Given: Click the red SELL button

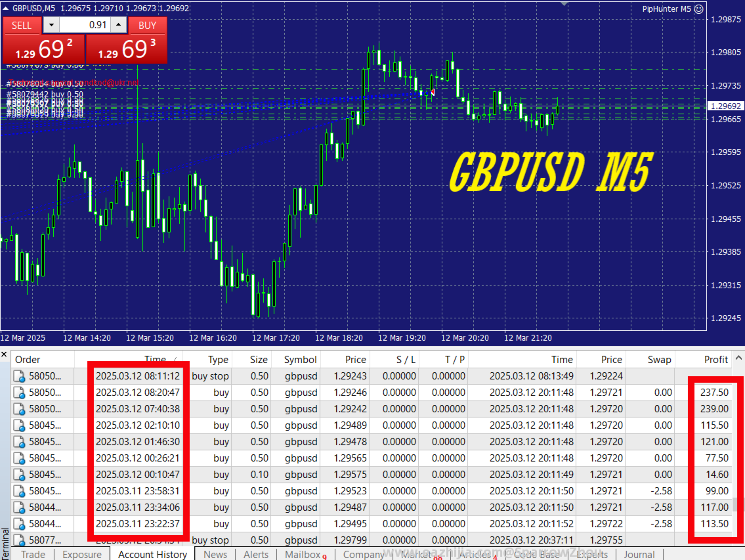Looking at the screenshot, I should [x=22, y=25].
